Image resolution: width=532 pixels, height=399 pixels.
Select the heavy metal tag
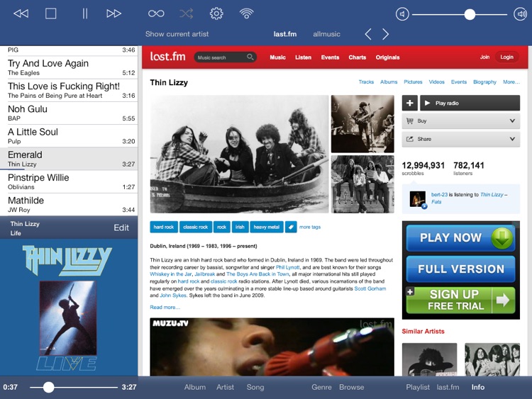[266, 227]
